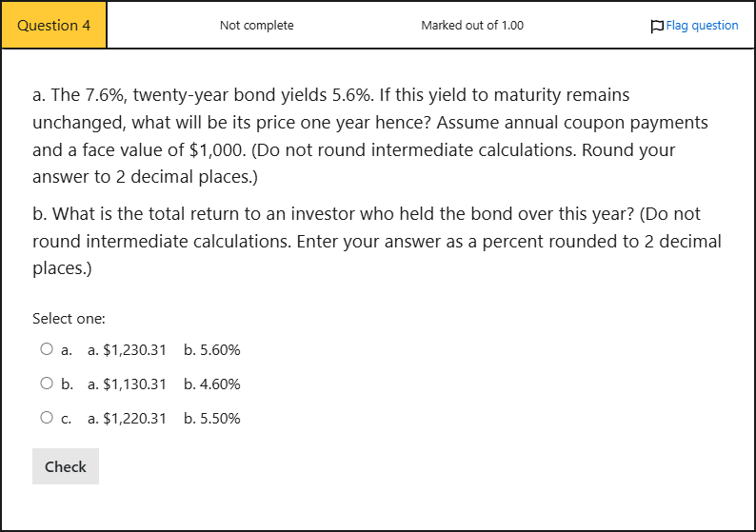Click the yellow Question 4 badge
Screen dimensions: 756x532
tap(54, 25)
